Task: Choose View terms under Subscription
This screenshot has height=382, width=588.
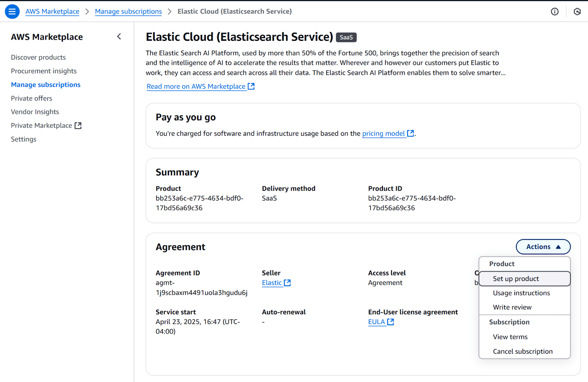Action: (x=510, y=337)
